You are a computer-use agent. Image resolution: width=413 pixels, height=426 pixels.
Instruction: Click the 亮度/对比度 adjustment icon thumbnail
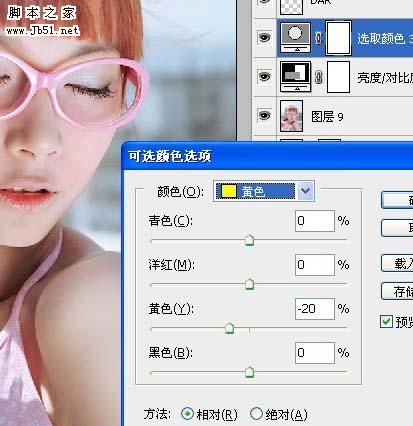295,77
